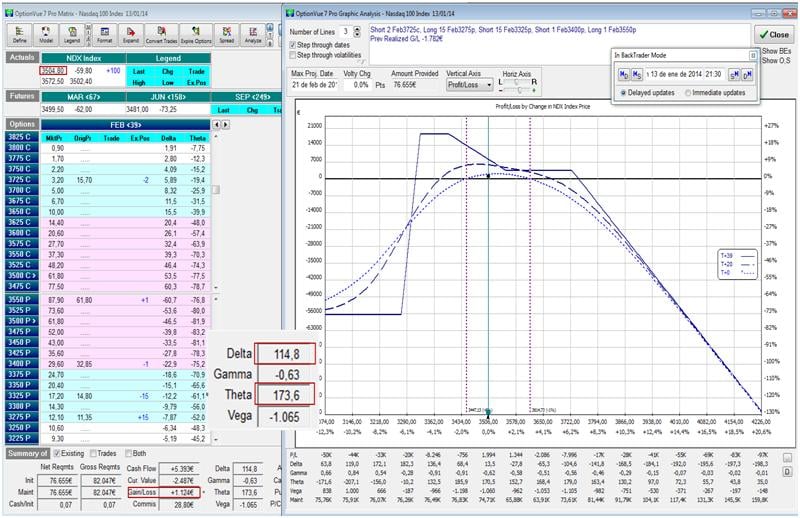Image resolution: width=800 pixels, height=518 pixels.
Task: Toggle Step through dates checkbox
Action: (293, 45)
